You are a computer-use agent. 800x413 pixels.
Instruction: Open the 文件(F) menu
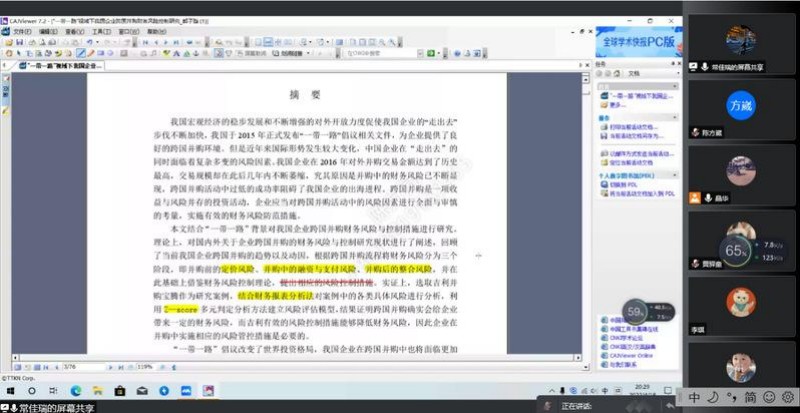point(19,32)
